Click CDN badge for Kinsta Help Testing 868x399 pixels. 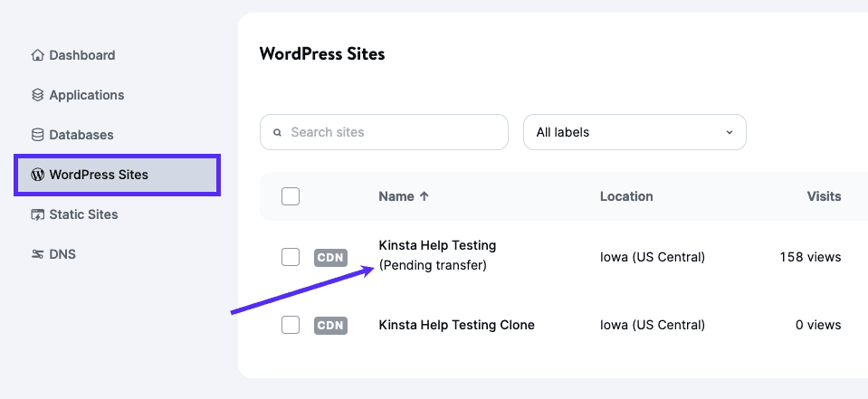pyautogui.click(x=330, y=257)
